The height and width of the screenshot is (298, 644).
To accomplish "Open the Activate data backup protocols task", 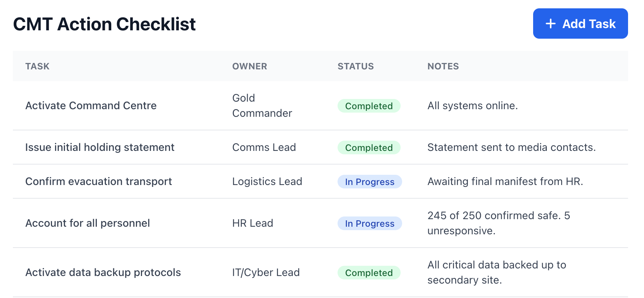I will pos(103,272).
